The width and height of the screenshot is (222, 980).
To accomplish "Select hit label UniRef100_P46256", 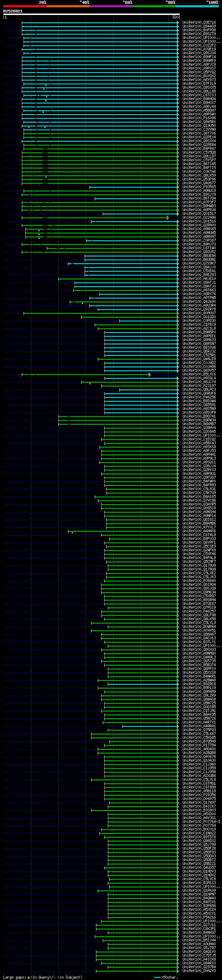I will 199,397.
